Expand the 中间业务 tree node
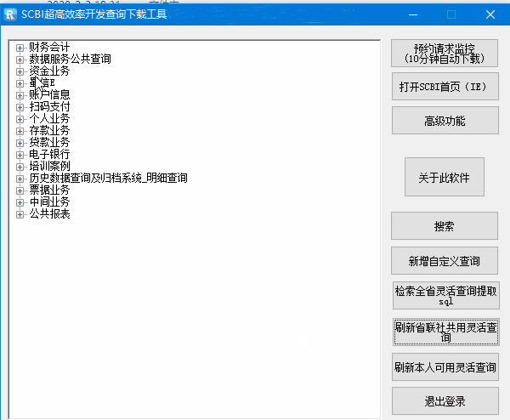This screenshot has height=420, width=510. click(x=20, y=202)
